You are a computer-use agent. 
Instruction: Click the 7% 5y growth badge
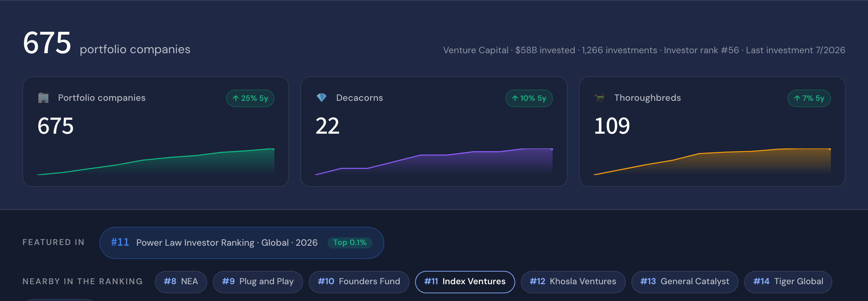point(809,98)
